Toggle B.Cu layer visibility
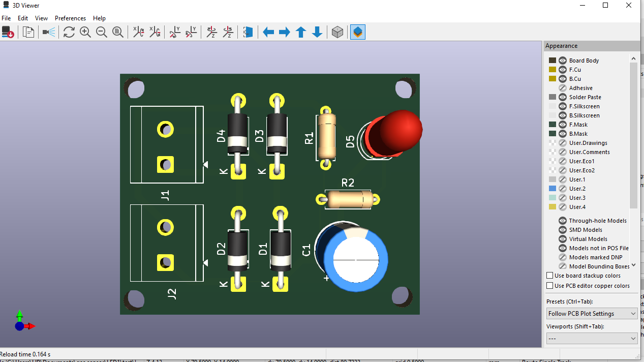The height and width of the screenshot is (362, 644). click(x=563, y=79)
